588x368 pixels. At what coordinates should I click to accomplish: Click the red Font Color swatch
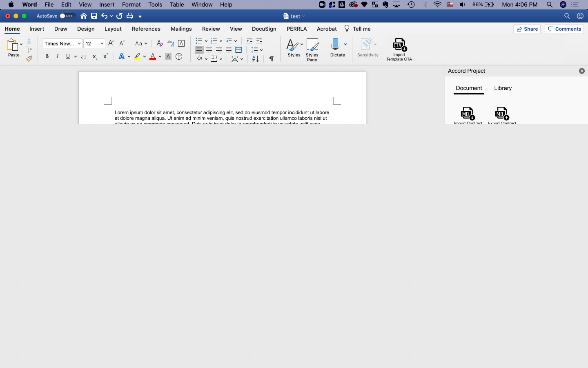click(x=153, y=56)
